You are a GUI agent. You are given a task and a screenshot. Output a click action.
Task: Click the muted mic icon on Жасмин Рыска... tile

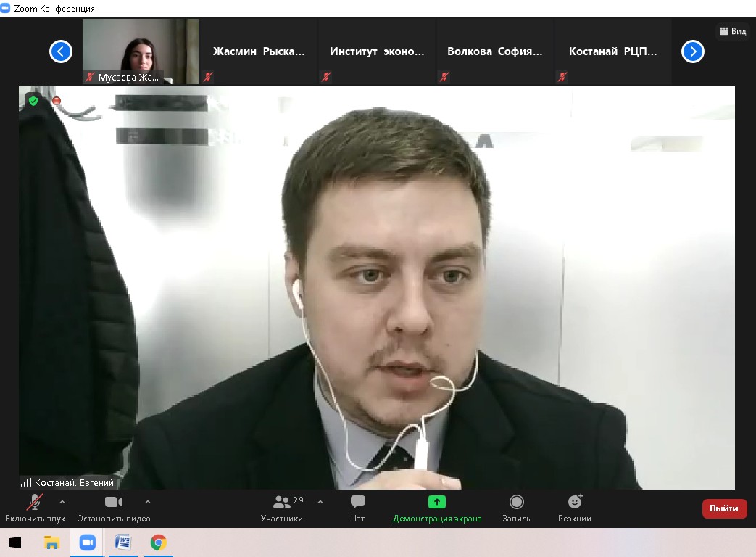(x=208, y=77)
